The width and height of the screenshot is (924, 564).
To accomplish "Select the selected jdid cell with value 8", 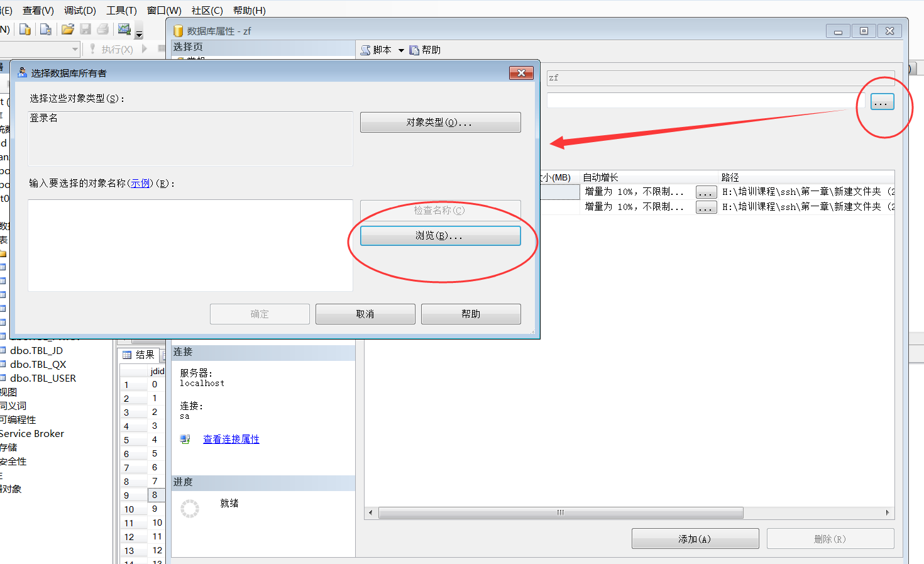I will pos(155,495).
